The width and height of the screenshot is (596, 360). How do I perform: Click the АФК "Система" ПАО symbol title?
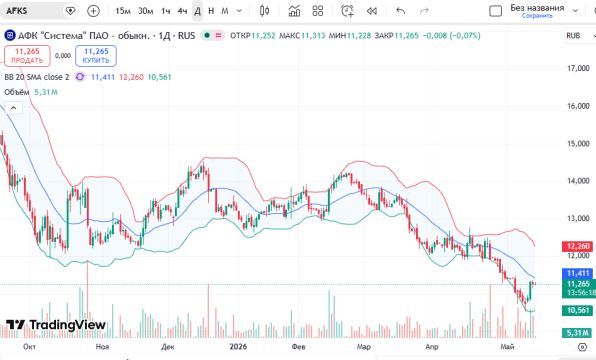point(106,36)
